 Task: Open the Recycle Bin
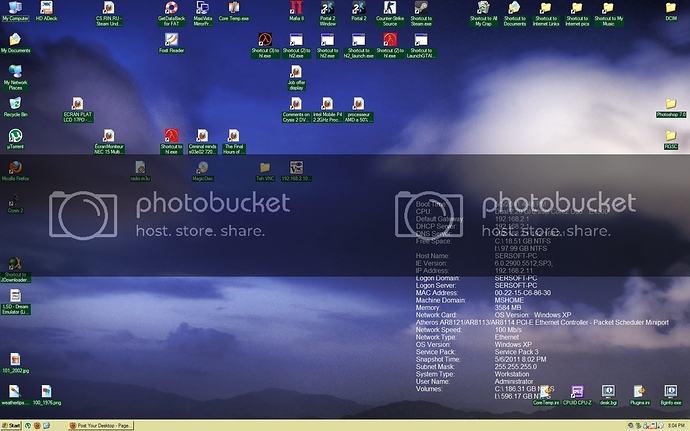[x=15, y=105]
